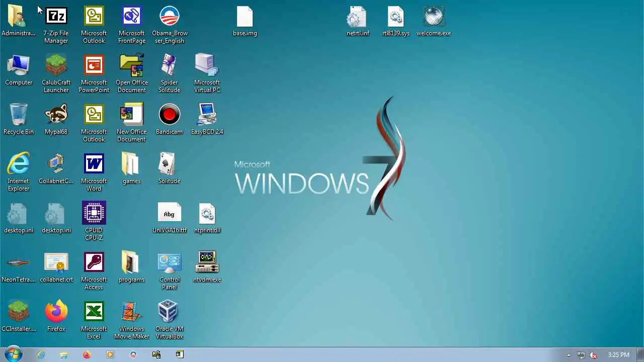Open Microsoft Word shortcut
Image resolution: width=644 pixels, height=362 pixels.
(x=94, y=173)
